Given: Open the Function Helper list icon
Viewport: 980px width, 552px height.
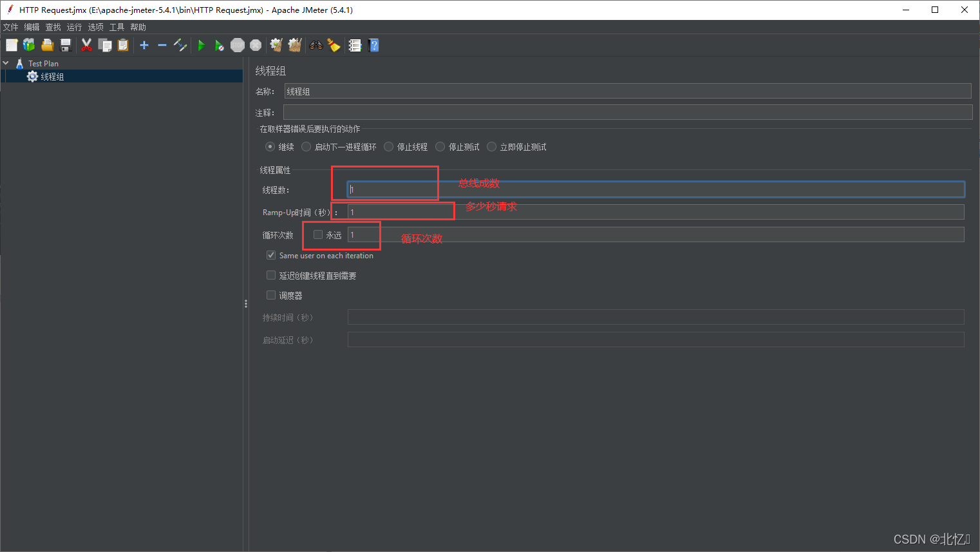Looking at the screenshot, I should pyautogui.click(x=355, y=45).
